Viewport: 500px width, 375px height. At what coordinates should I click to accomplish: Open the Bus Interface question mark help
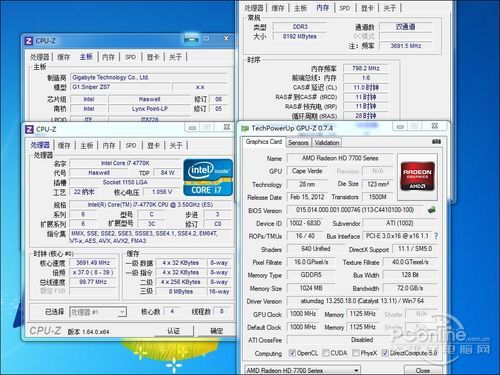tap(436, 236)
